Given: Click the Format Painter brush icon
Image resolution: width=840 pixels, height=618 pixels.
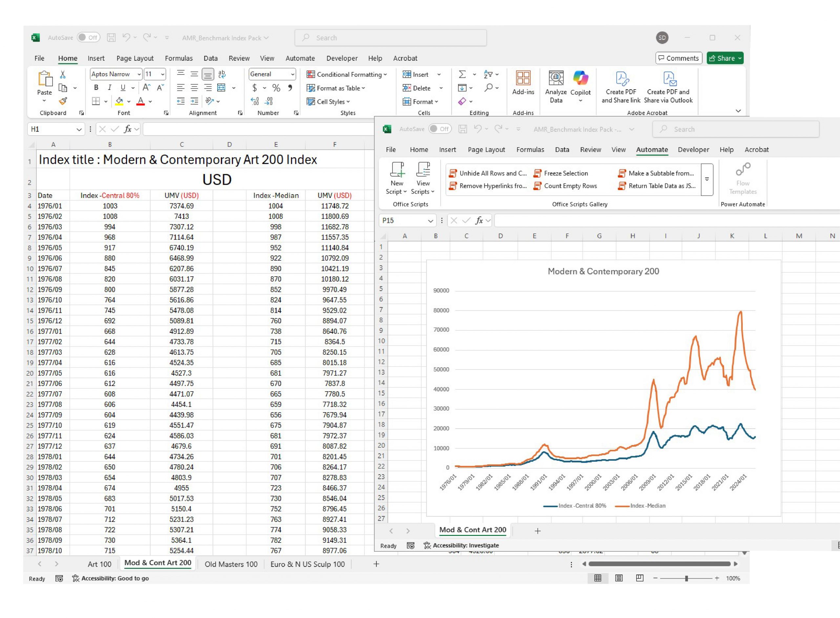Looking at the screenshot, I should pyautogui.click(x=63, y=101).
